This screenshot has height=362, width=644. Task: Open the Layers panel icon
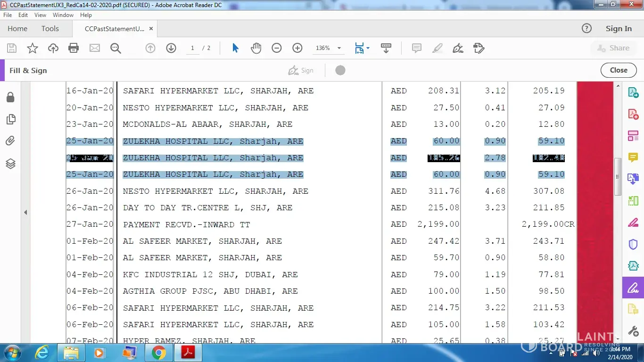(10, 164)
